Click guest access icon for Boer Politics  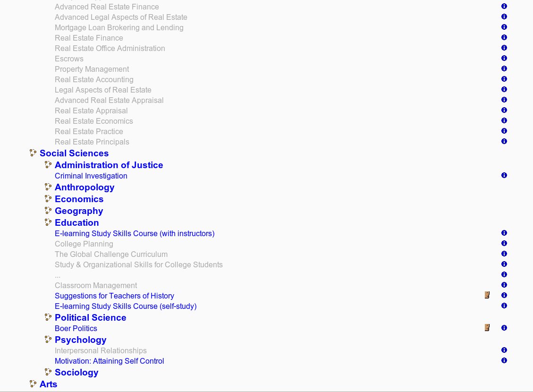pos(487,327)
